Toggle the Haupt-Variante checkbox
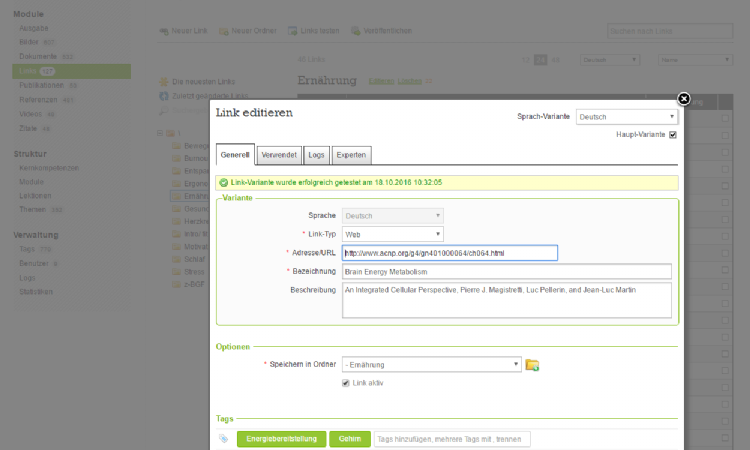The width and height of the screenshot is (750, 450). click(672, 135)
